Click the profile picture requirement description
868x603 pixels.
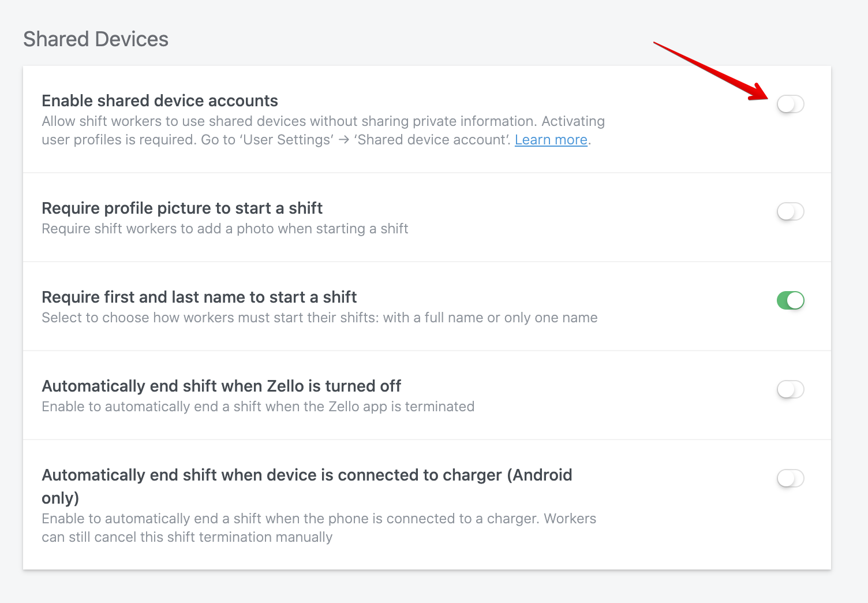click(225, 228)
